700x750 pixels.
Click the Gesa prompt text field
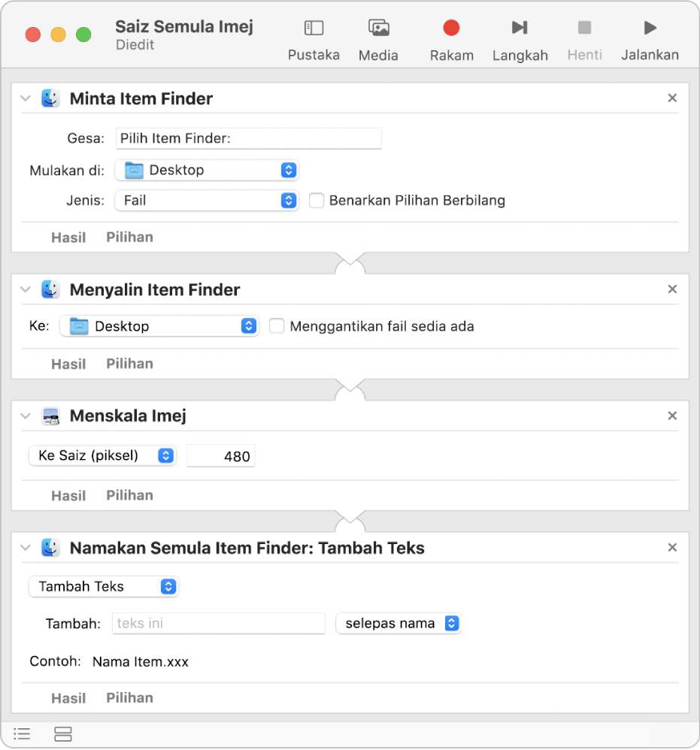pos(248,139)
